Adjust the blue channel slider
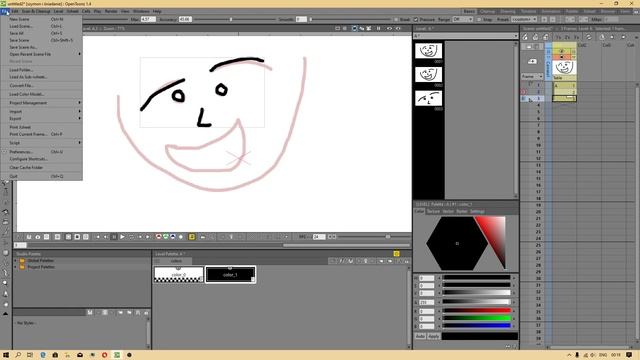640x360 pixels. coord(477,326)
